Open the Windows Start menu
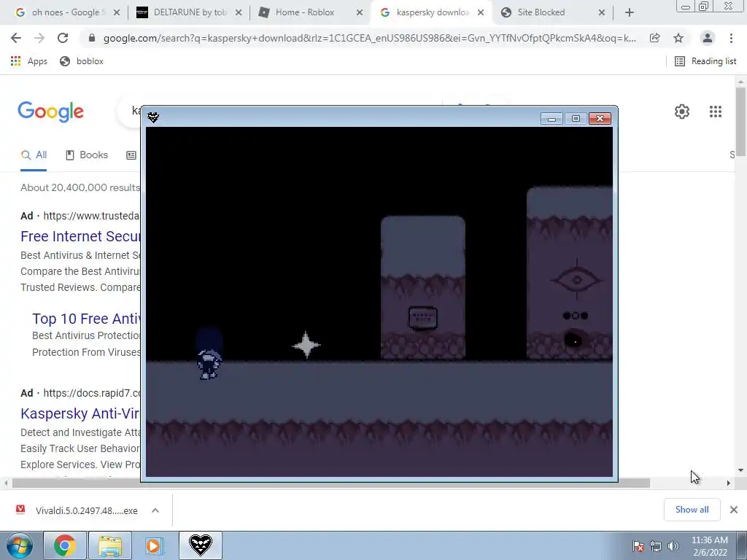Viewport: 747px width, 560px height. (x=19, y=545)
